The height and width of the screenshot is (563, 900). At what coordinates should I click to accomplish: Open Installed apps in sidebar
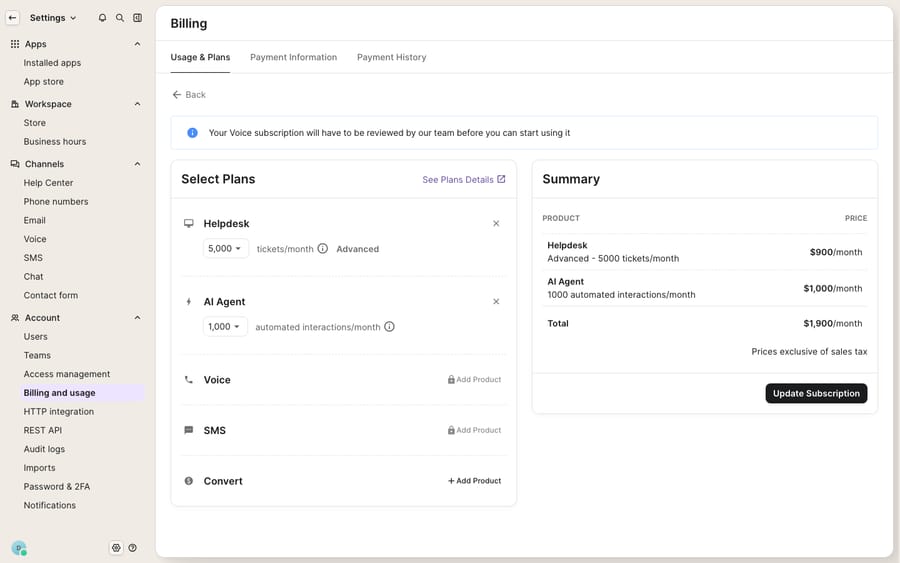tap(52, 63)
